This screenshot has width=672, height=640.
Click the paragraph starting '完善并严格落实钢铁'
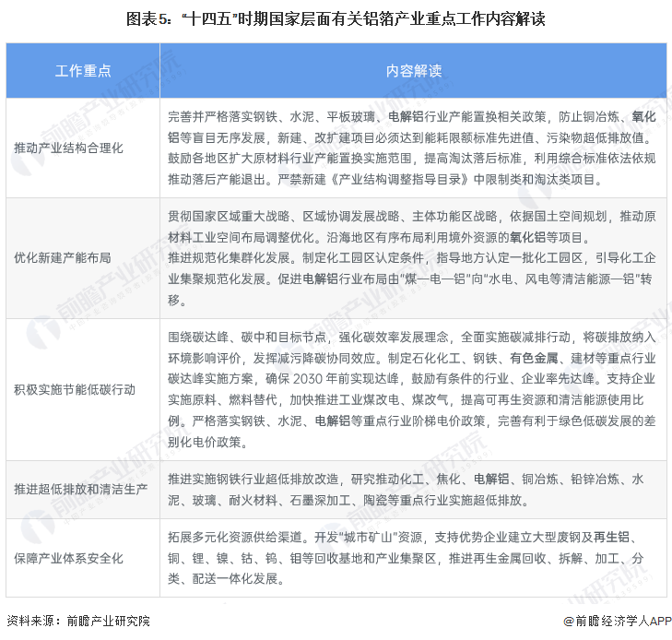pos(412,148)
